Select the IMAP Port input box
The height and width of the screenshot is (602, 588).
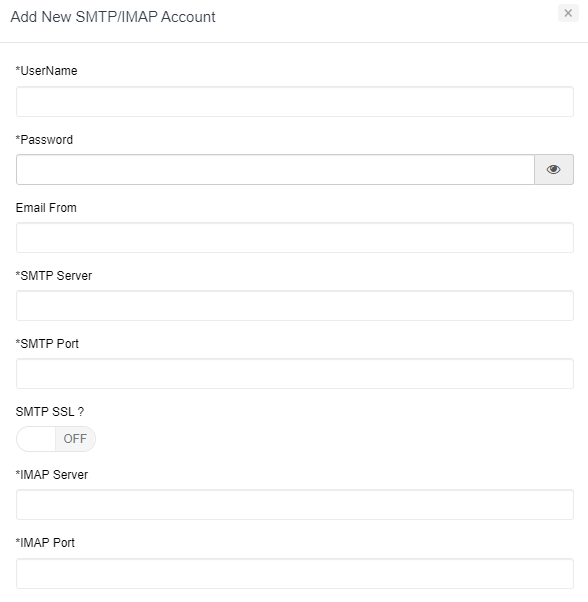tap(295, 574)
